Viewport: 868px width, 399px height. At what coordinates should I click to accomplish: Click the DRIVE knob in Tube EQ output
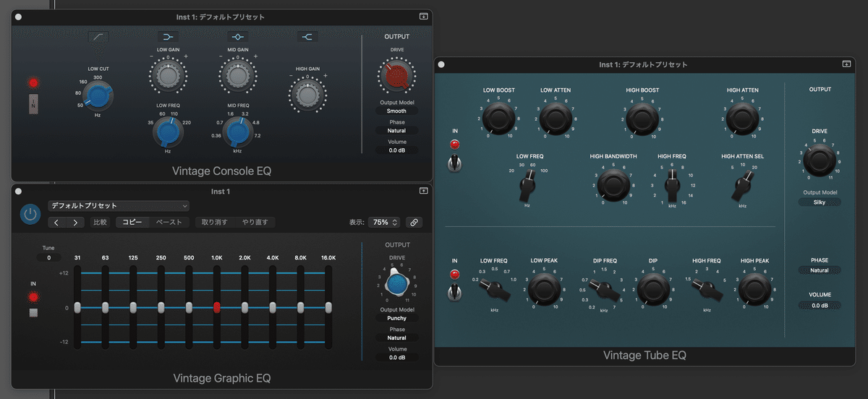[x=819, y=159]
